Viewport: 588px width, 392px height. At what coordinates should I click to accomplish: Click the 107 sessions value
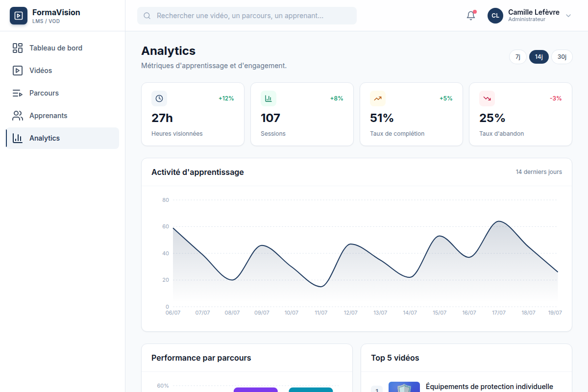(270, 118)
